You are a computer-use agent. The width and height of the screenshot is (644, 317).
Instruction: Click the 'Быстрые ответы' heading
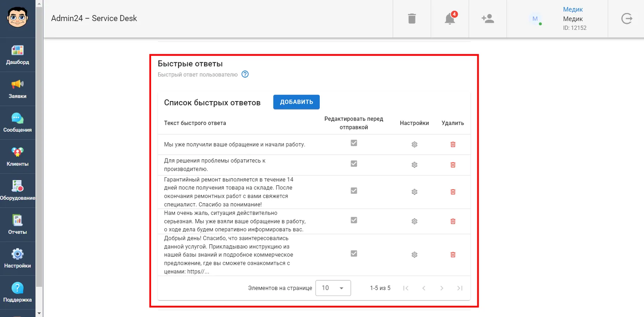click(190, 64)
